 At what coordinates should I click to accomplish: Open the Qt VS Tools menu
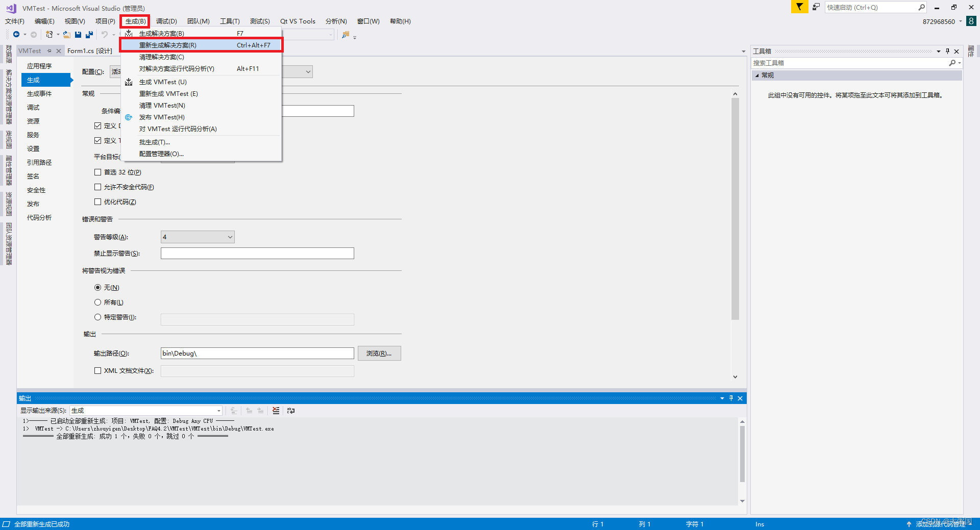tap(298, 21)
